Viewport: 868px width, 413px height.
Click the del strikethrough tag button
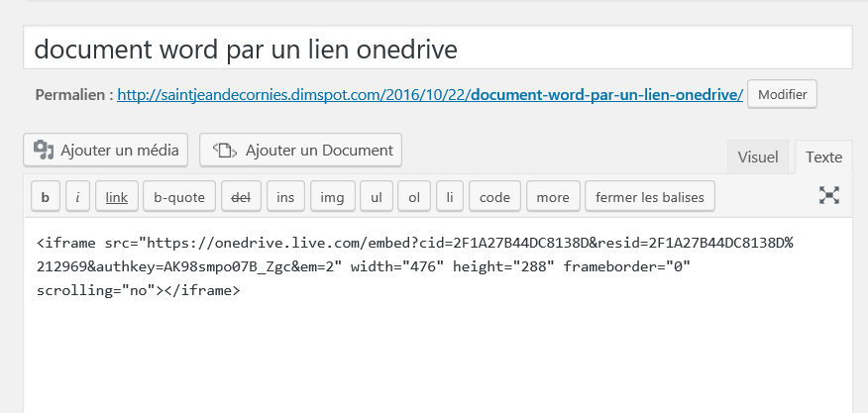[240, 197]
